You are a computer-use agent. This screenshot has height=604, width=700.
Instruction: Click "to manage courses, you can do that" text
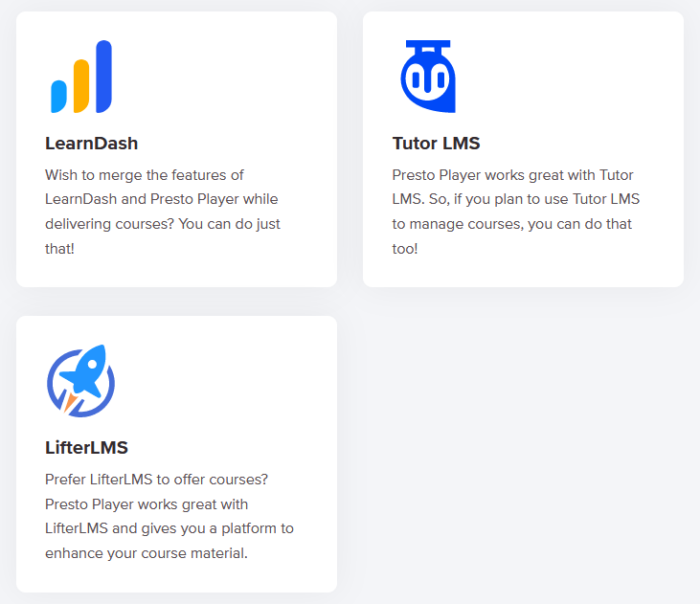pos(512,225)
